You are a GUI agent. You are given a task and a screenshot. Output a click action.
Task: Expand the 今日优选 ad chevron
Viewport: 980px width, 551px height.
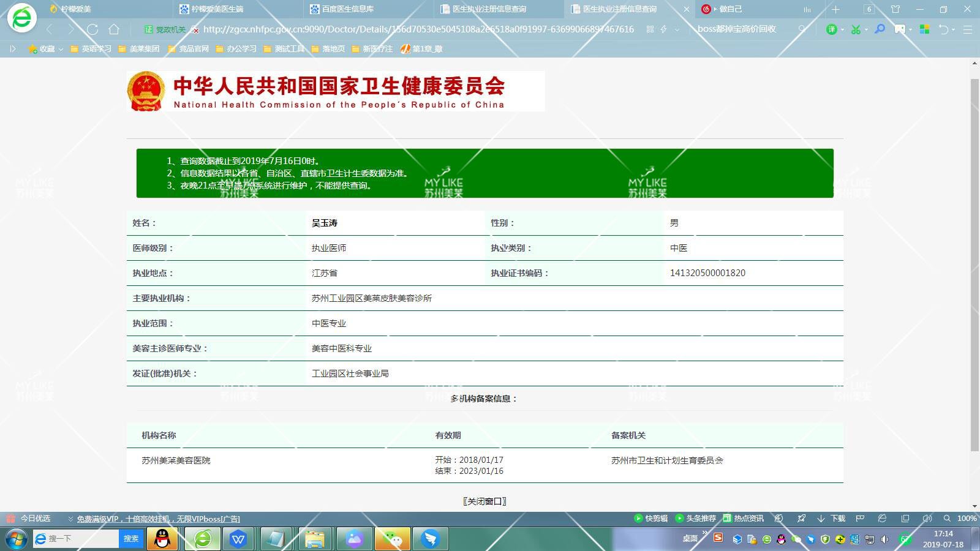(70, 519)
